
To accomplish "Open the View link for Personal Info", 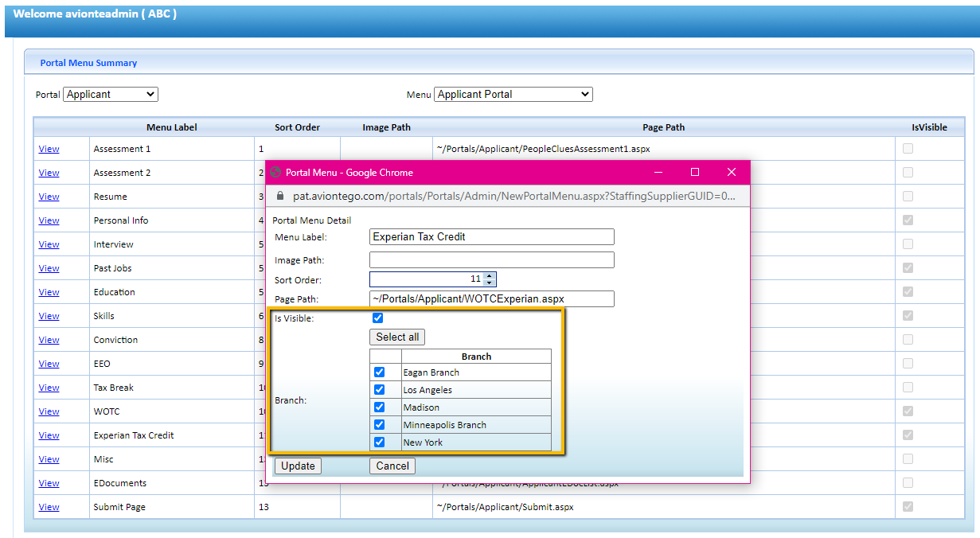I will (x=49, y=220).
